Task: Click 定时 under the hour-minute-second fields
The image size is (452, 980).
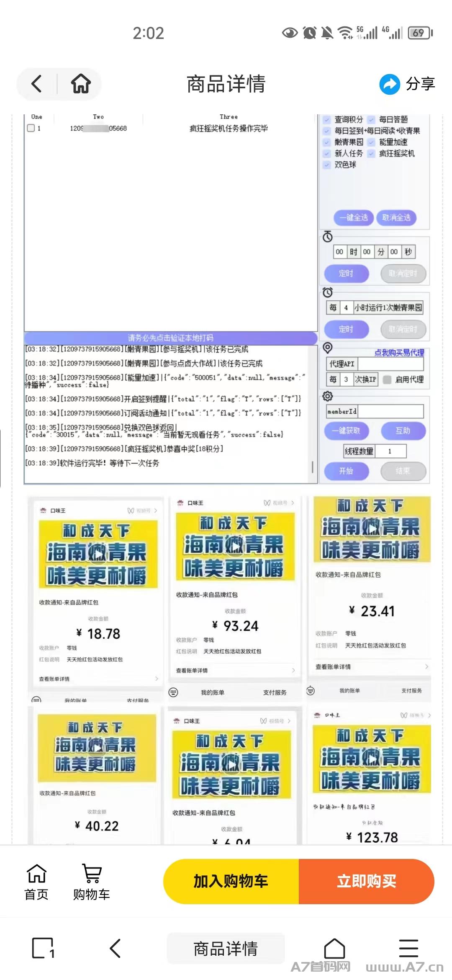Action: point(347,273)
